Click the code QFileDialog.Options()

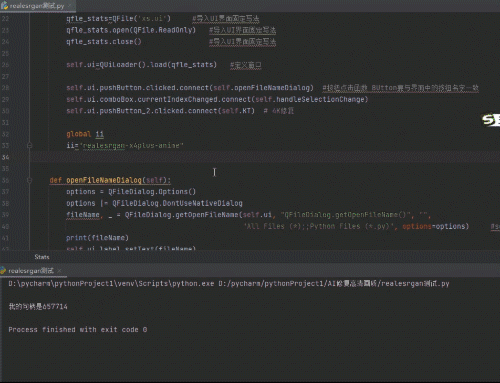coord(152,192)
